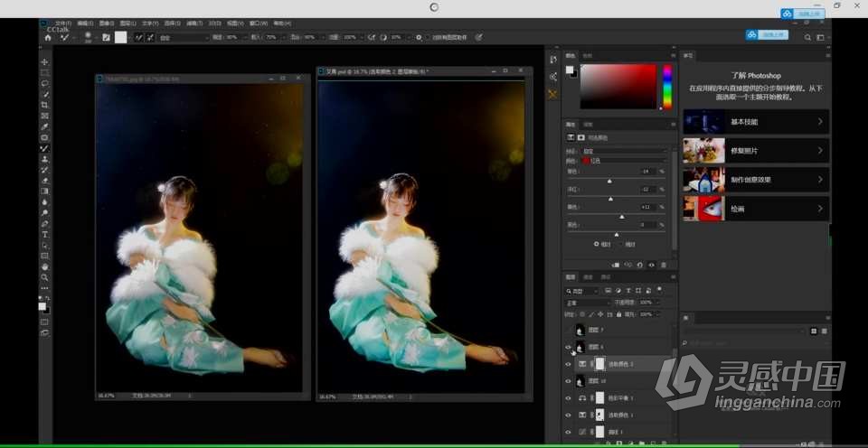
Task: Click the cyan slider handle in Properties
Action: pyautogui.click(x=609, y=182)
